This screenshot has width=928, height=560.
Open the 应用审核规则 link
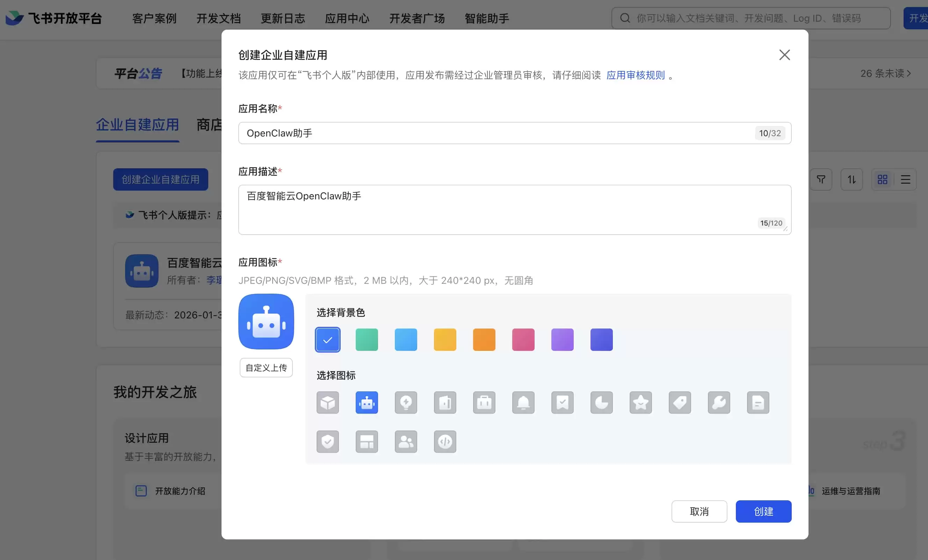pos(635,75)
